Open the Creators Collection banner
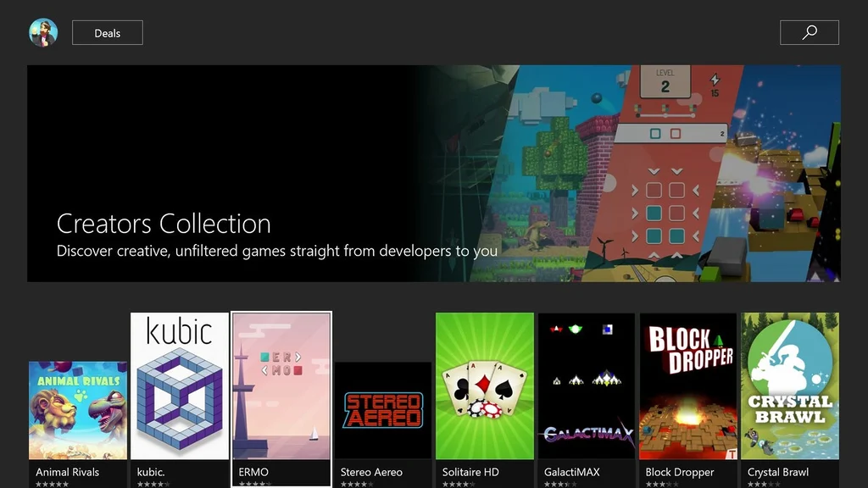This screenshot has width=868, height=488. 434,173
